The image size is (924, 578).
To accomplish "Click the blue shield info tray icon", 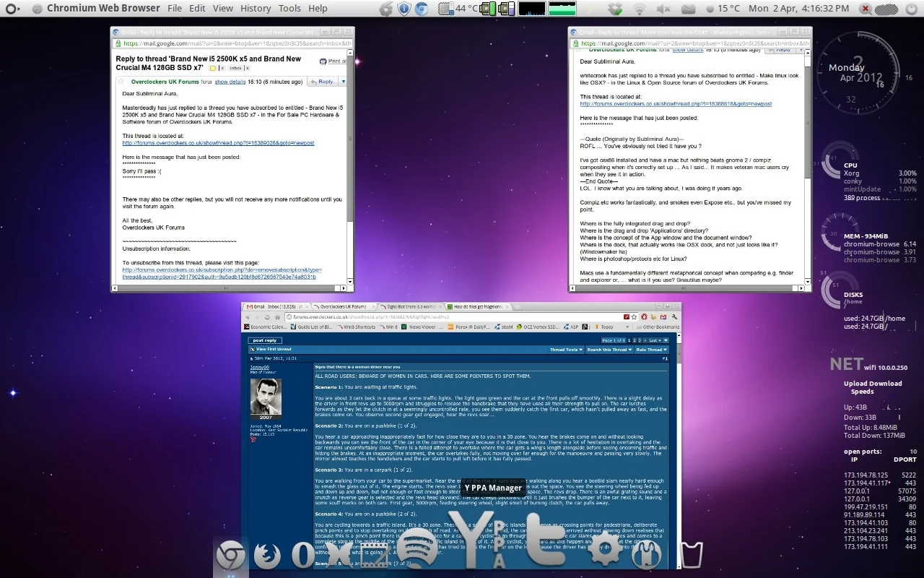I will [404, 9].
